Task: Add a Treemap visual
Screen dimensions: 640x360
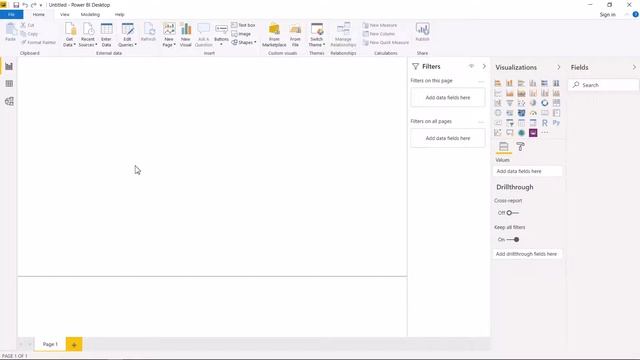Action: click(556, 103)
